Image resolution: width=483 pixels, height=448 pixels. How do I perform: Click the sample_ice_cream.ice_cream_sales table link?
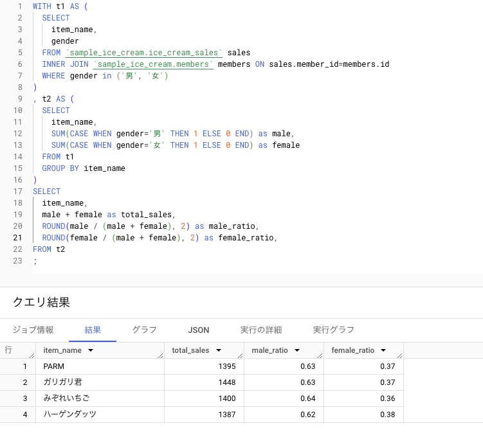[x=144, y=53]
